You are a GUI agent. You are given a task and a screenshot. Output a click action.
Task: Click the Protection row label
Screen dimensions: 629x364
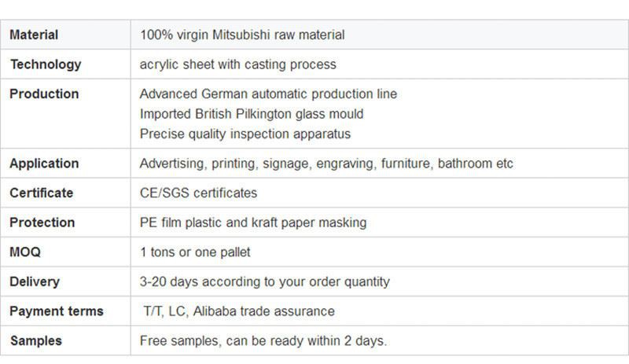[x=42, y=222]
